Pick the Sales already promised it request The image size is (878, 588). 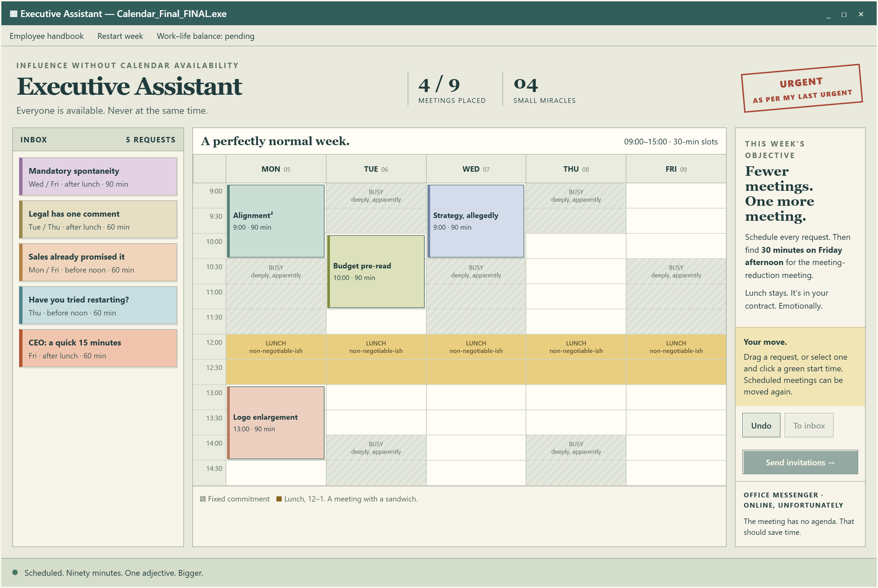click(x=98, y=263)
